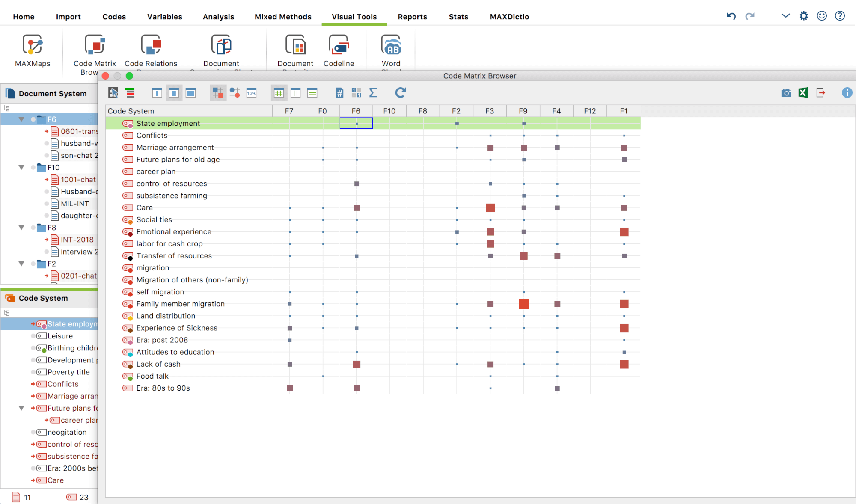Click the red Care square under F3
856x504 pixels.
(x=490, y=208)
